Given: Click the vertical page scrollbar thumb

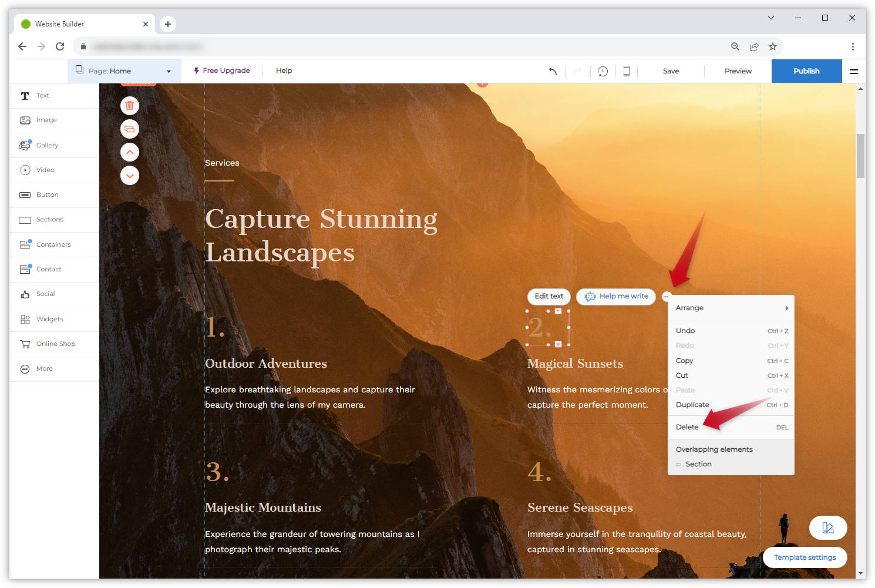Looking at the screenshot, I should [x=860, y=156].
